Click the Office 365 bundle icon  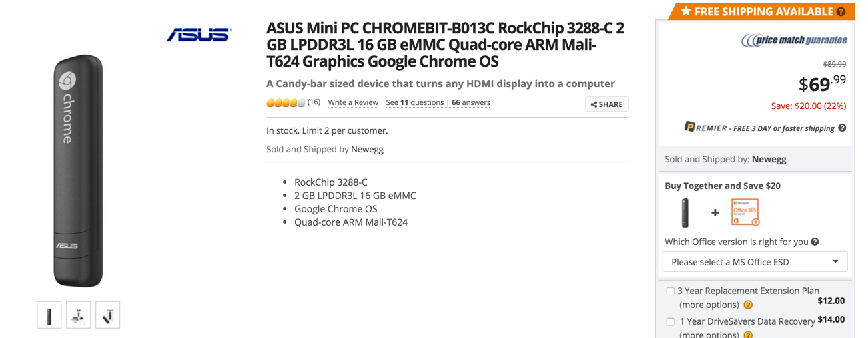point(745,212)
